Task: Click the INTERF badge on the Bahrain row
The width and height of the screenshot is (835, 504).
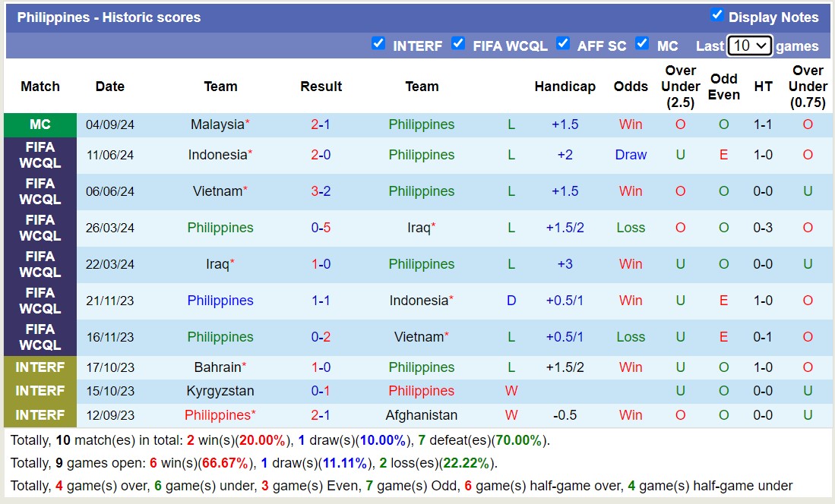Action: (x=40, y=367)
